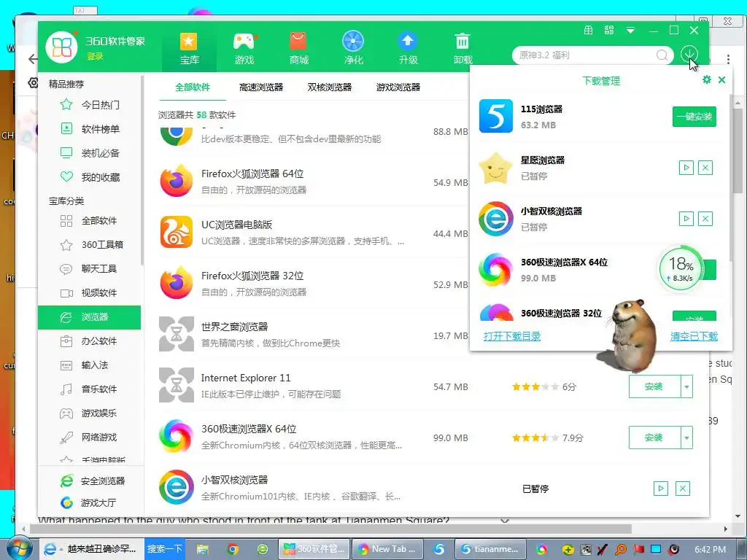
Task: Resume 小智双核浏览器 download in software list
Action: click(x=661, y=489)
